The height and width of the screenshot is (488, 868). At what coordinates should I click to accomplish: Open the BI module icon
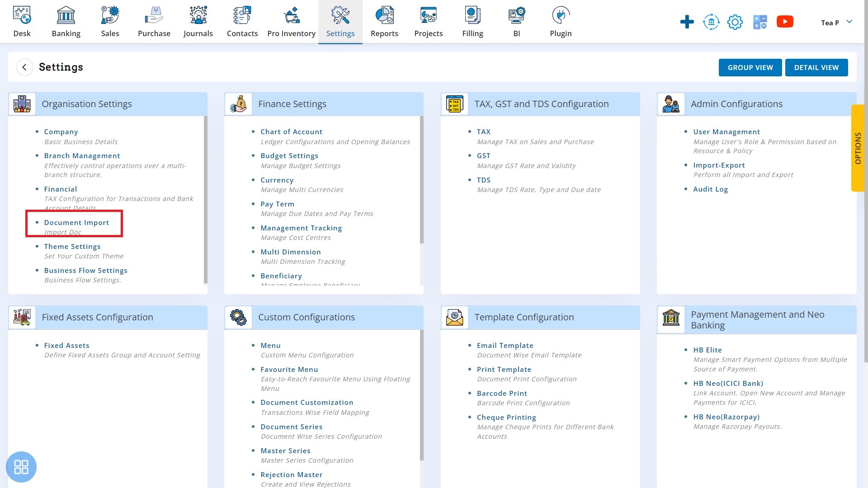point(517,15)
